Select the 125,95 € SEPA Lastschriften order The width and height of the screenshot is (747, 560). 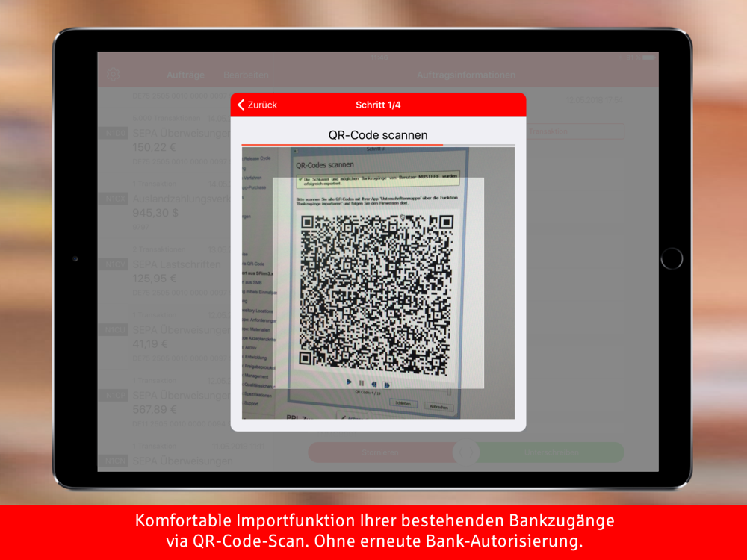coord(164,272)
